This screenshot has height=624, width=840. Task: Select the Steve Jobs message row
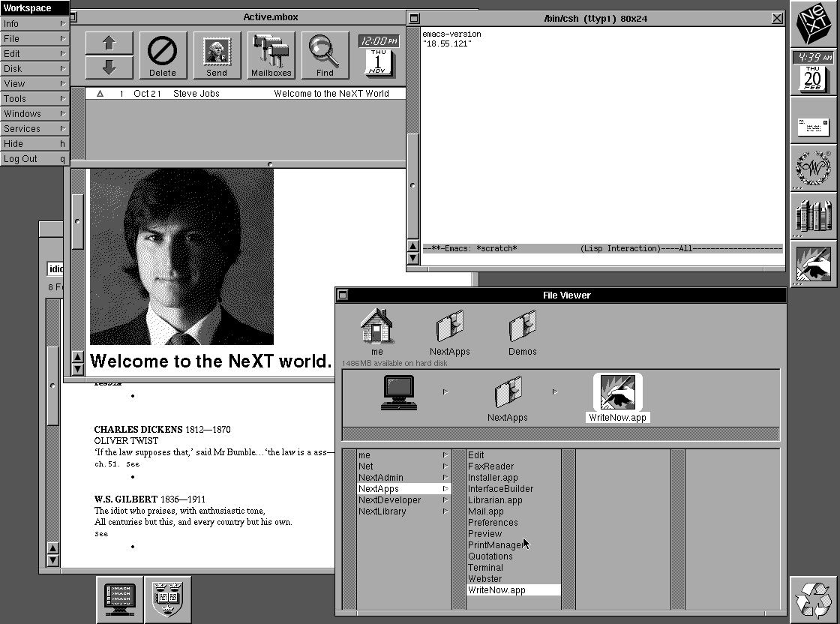(x=245, y=94)
